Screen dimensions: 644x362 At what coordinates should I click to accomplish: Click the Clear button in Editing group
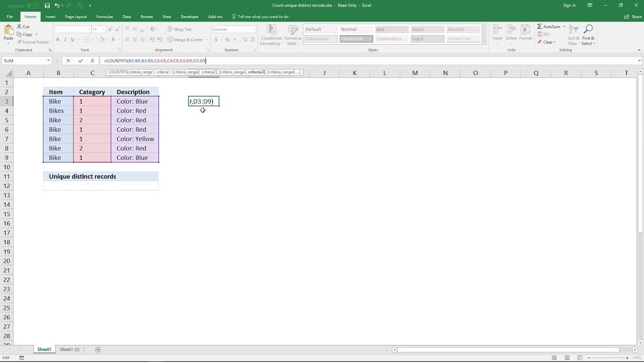click(x=546, y=42)
